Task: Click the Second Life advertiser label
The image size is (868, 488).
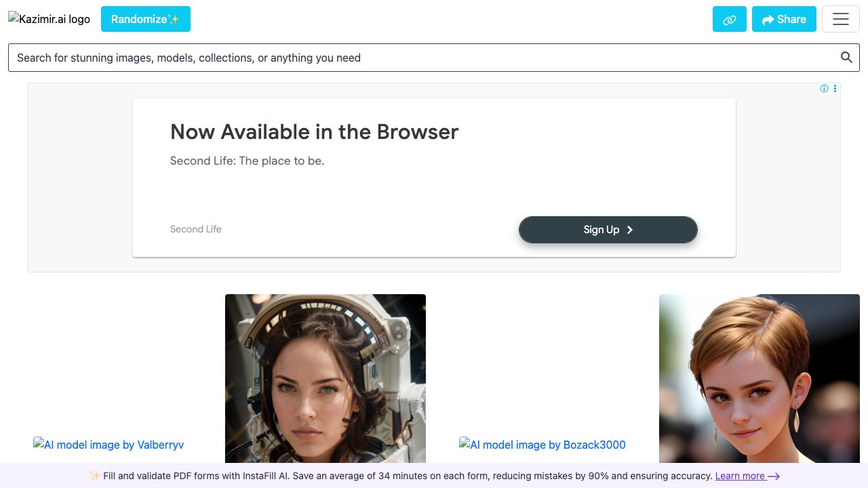Action: (195, 229)
